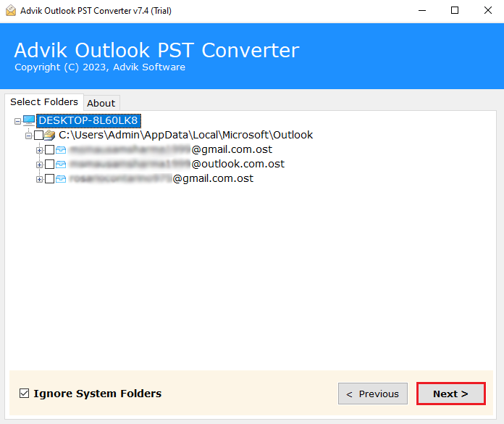Expand the @outlook.com.ost mailbox

(39, 165)
